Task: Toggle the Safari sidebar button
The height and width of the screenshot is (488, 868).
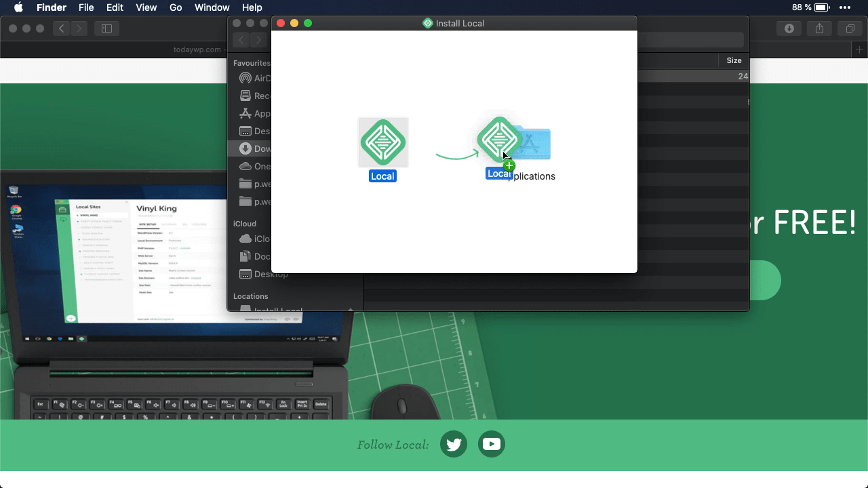Action: 106,28
